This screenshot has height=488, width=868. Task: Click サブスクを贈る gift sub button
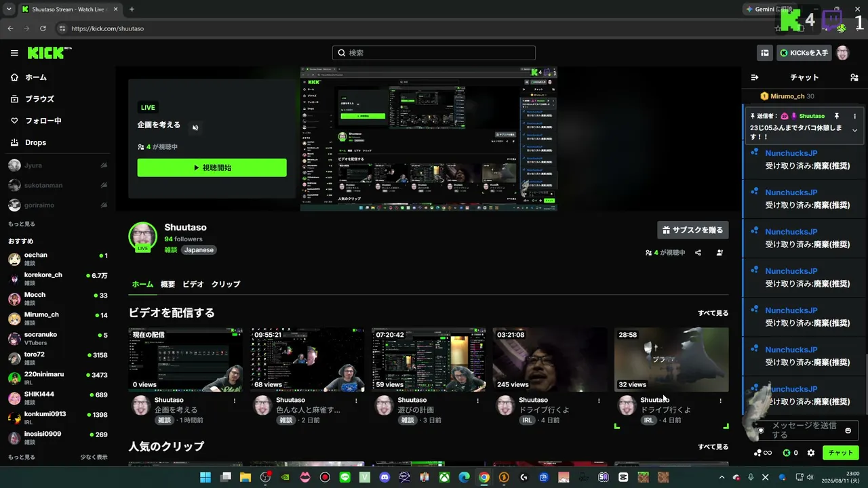click(x=693, y=230)
